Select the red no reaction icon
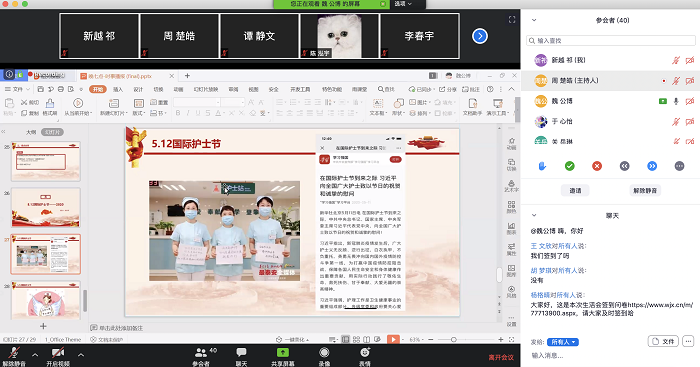The width and height of the screenshot is (700, 367). (597, 166)
